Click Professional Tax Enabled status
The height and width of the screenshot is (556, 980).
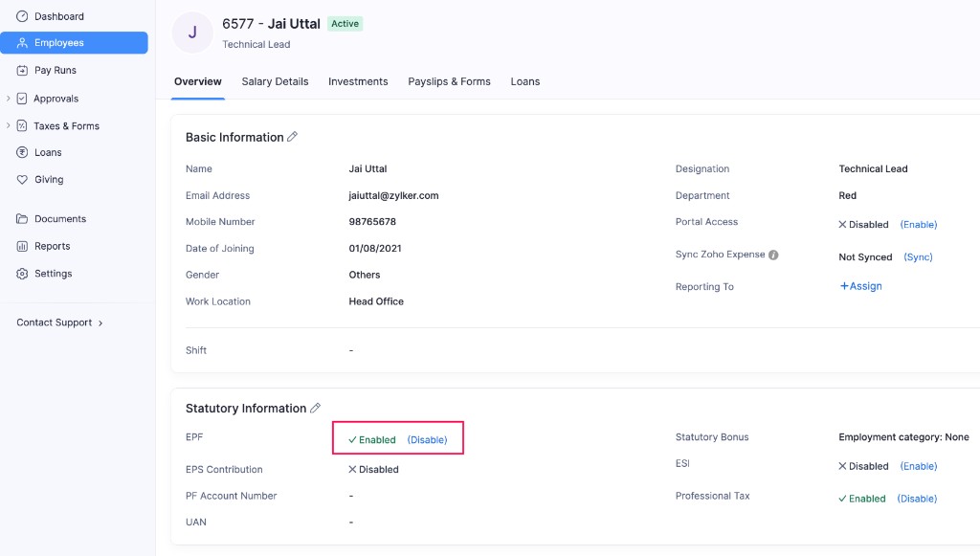862,499
